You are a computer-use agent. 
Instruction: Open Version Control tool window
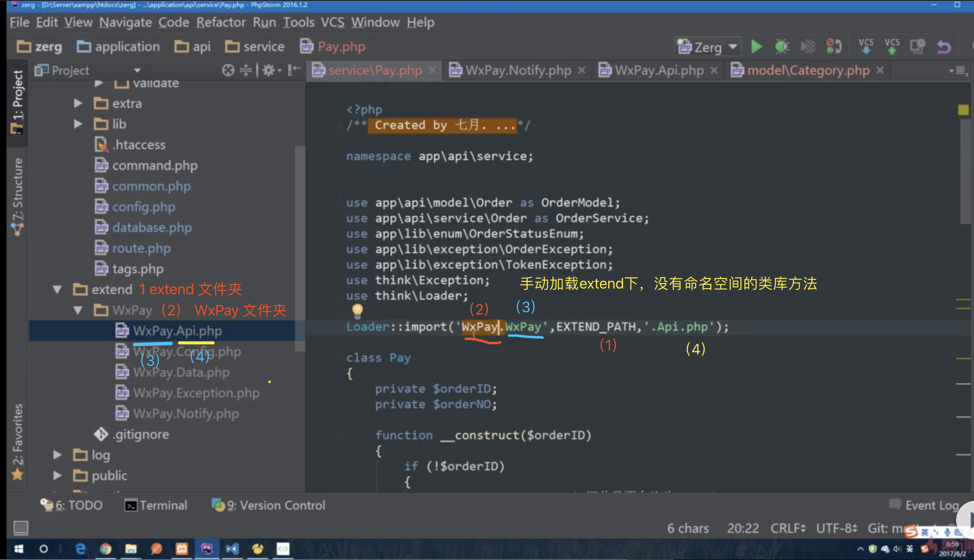tap(269, 506)
